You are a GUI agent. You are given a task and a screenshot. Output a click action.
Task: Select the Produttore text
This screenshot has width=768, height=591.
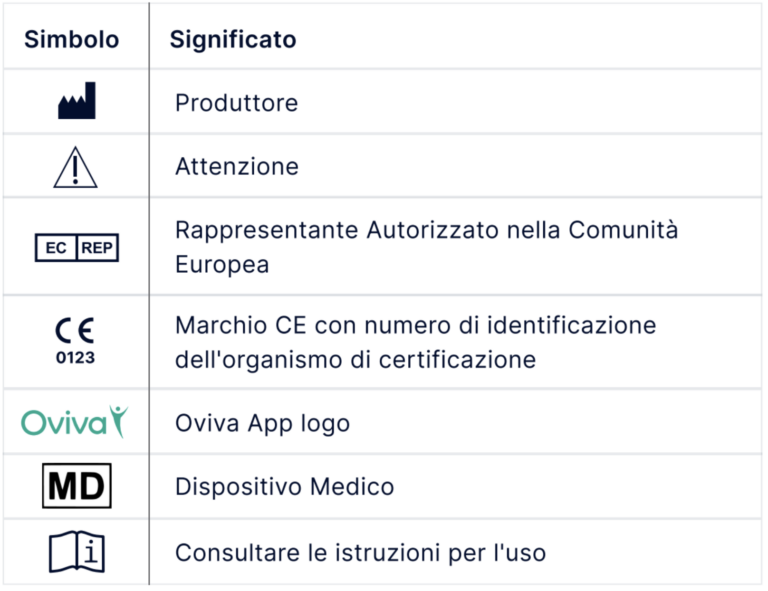coord(237,103)
